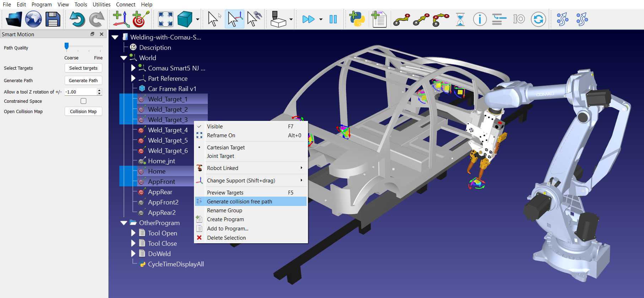Open the Connect menu
Viewport: 644px width, 298px height.
coord(126,5)
